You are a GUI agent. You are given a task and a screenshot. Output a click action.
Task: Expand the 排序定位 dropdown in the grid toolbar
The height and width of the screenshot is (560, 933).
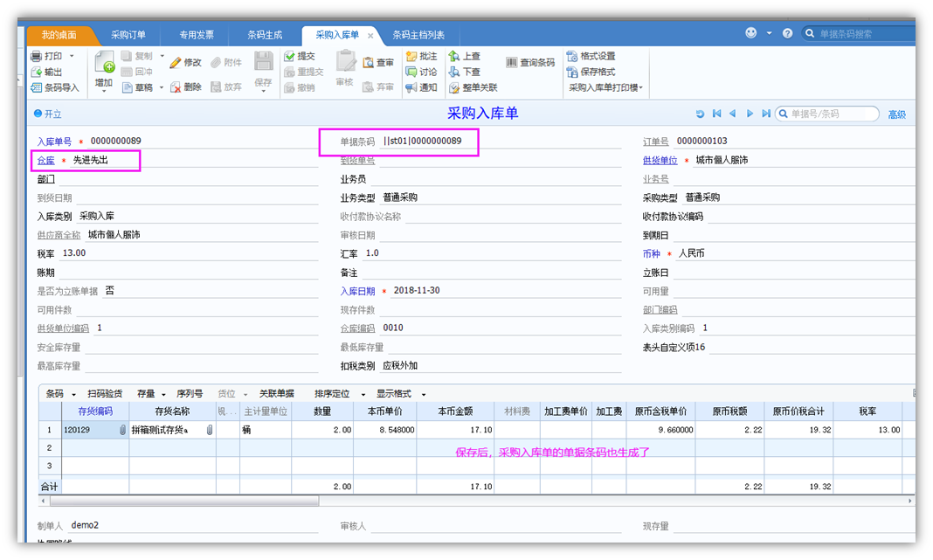point(363,395)
